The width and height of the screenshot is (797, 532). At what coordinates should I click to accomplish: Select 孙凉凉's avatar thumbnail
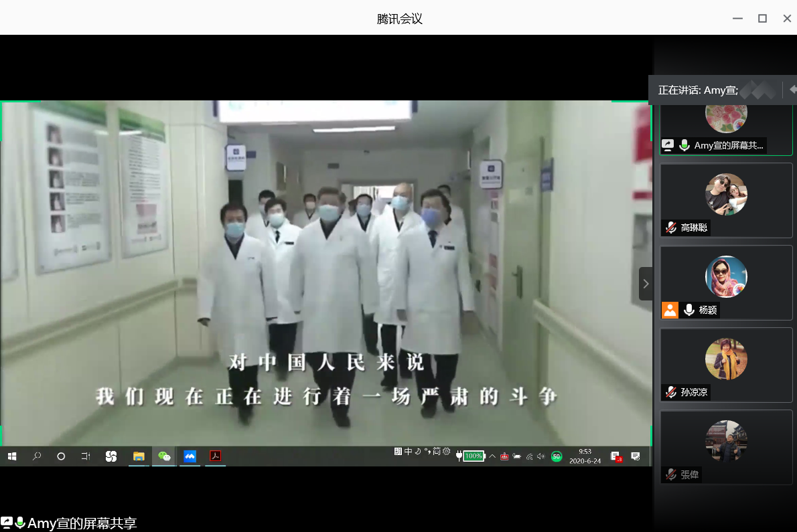point(726,359)
